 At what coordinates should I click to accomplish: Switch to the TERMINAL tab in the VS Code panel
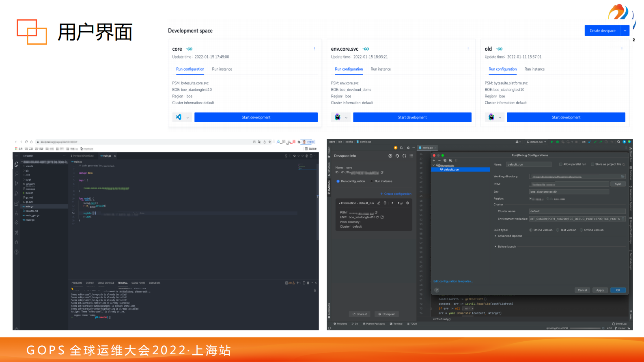click(123, 283)
